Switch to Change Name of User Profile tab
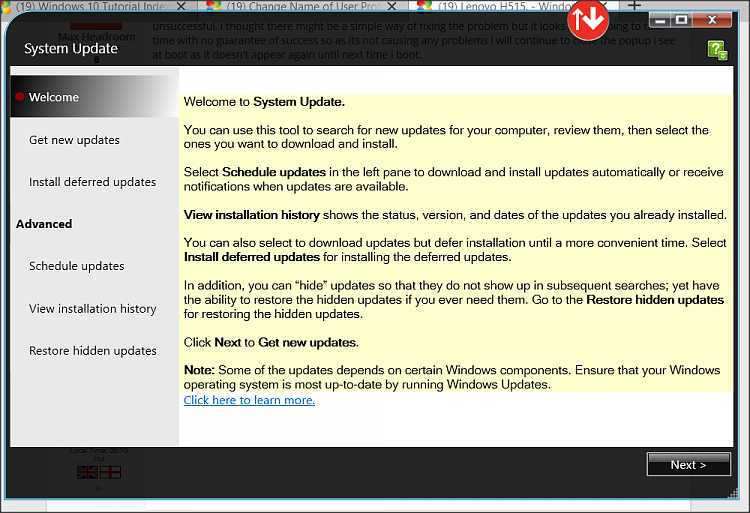 (304, 6)
